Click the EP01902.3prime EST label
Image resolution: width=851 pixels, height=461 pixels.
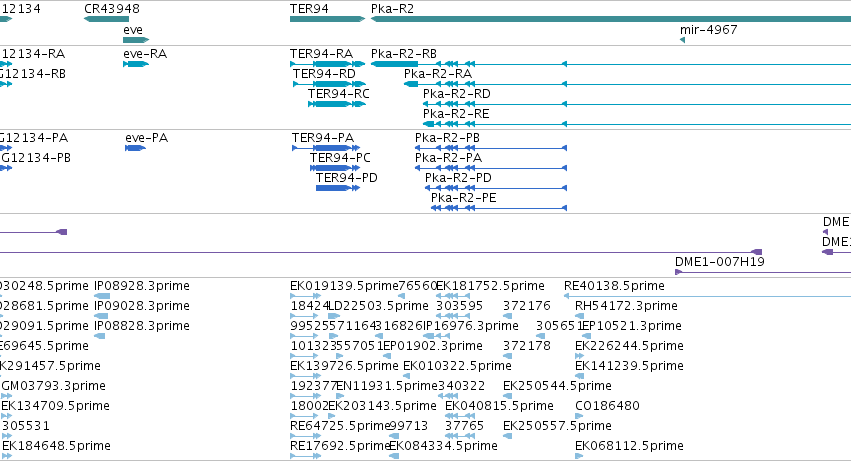click(433, 346)
